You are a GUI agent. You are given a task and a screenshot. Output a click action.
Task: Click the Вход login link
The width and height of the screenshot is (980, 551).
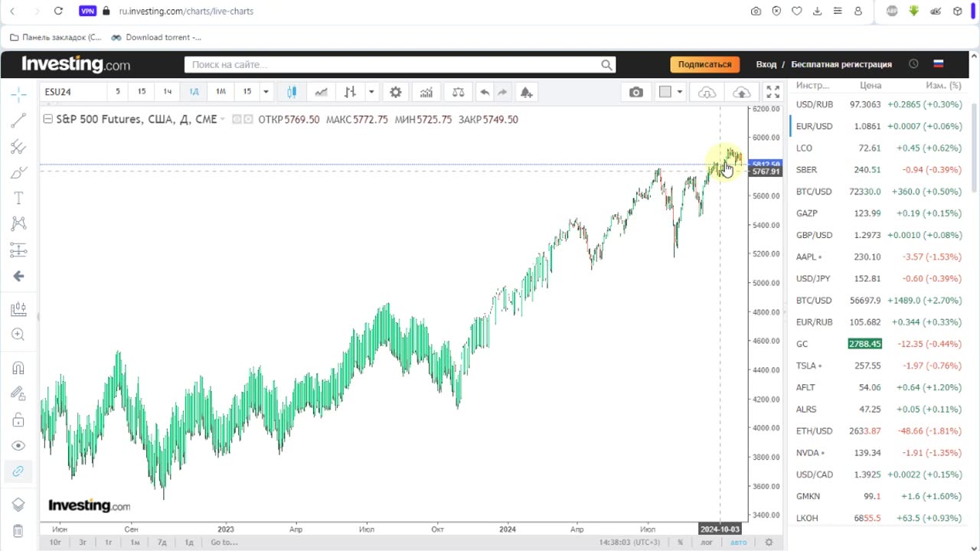(x=766, y=64)
